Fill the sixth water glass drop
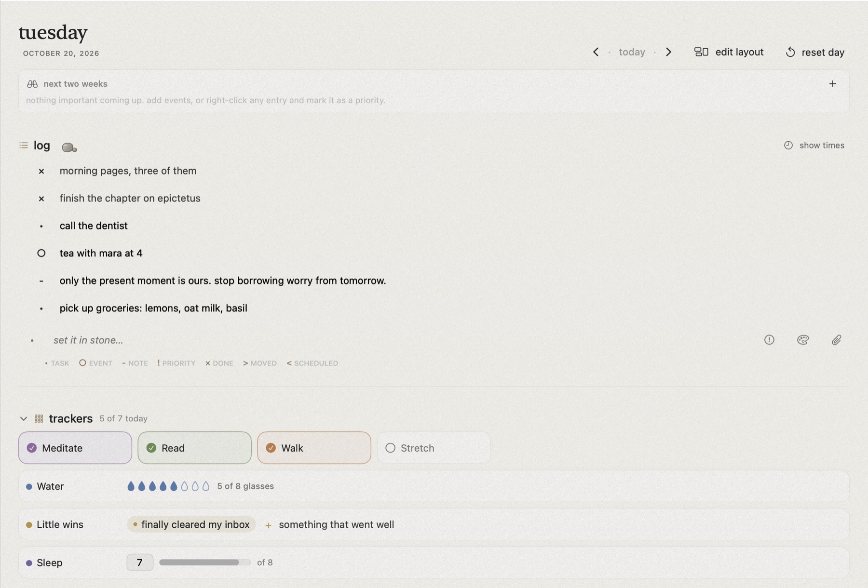Screen dimensions: 868x588 click(184, 486)
